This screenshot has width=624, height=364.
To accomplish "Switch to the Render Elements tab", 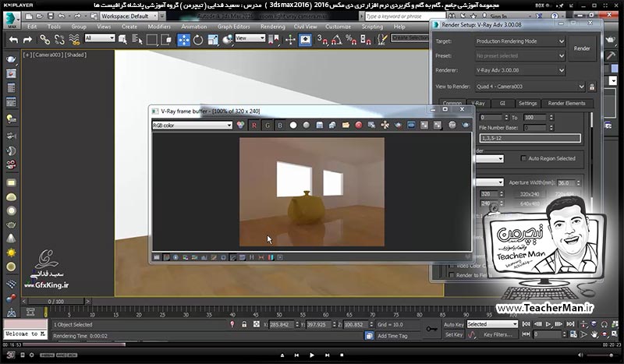I will [x=567, y=103].
